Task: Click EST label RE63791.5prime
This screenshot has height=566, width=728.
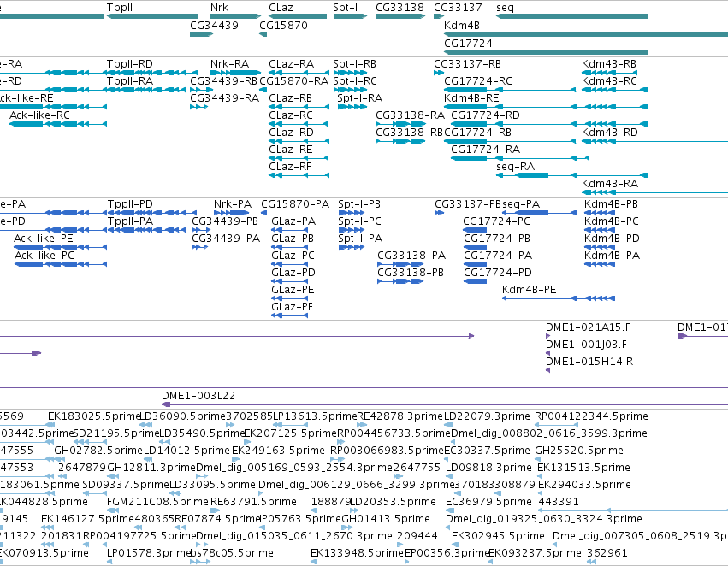Action: pos(253,502)
